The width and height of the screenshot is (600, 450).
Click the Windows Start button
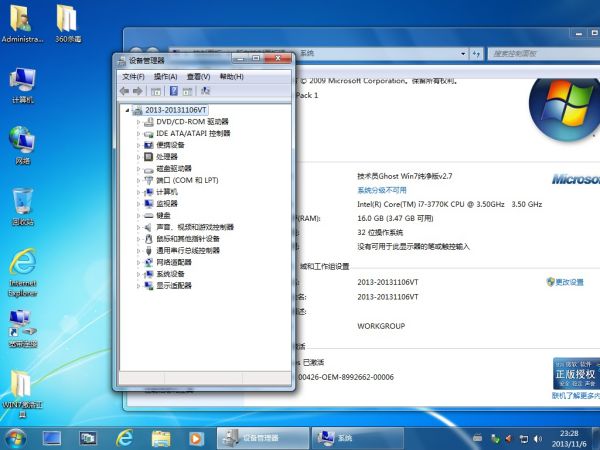15,438
